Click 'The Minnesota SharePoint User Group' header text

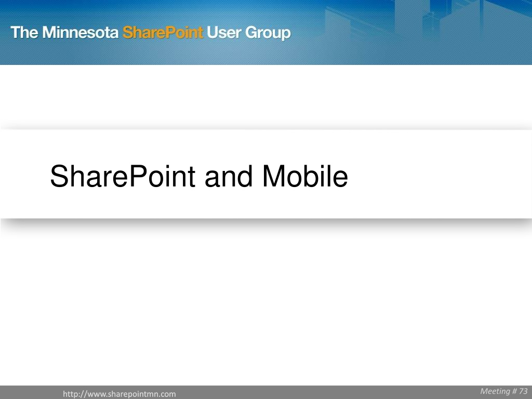pos(151,33)
